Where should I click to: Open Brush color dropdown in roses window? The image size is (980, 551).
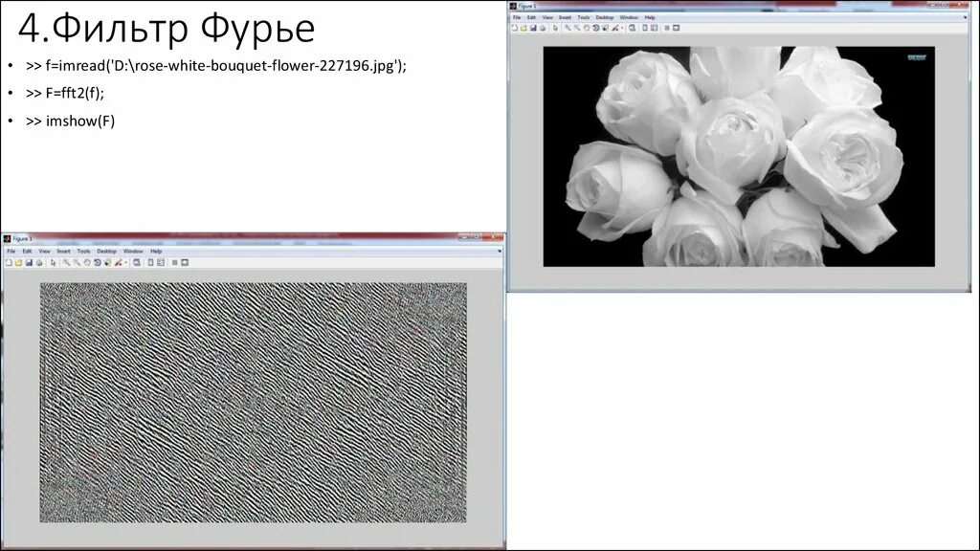tap(622, 28)
